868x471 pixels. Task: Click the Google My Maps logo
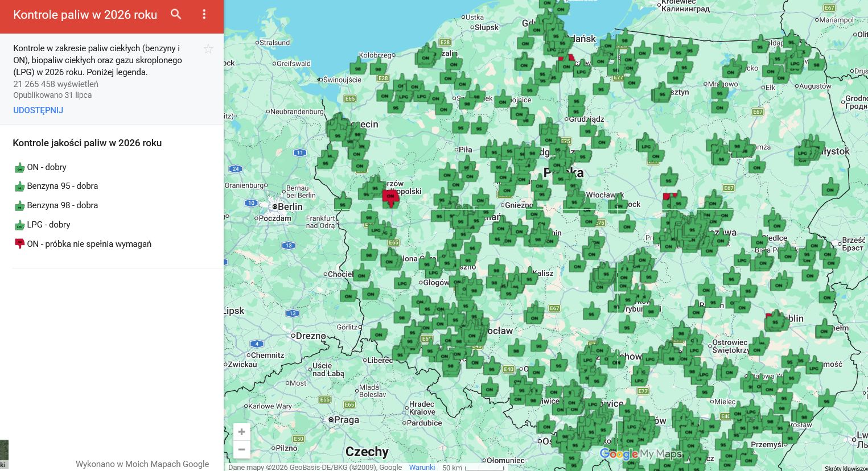tap(640, 454)
